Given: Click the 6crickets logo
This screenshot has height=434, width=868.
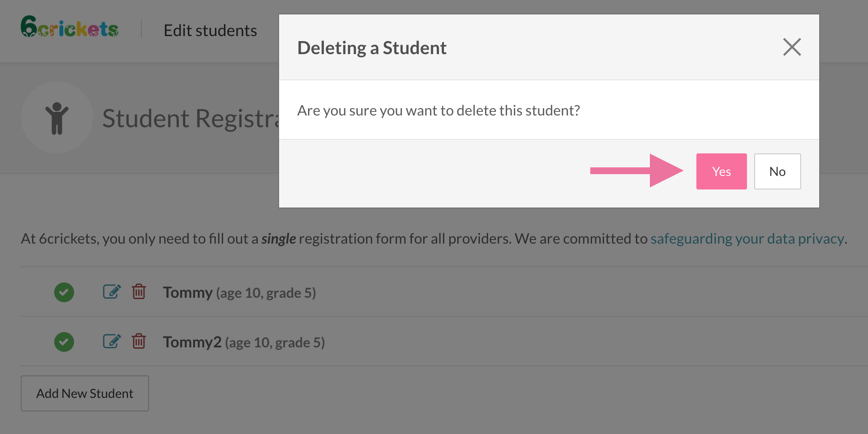Looking at the screenshot, I should (x=70, y=27).
